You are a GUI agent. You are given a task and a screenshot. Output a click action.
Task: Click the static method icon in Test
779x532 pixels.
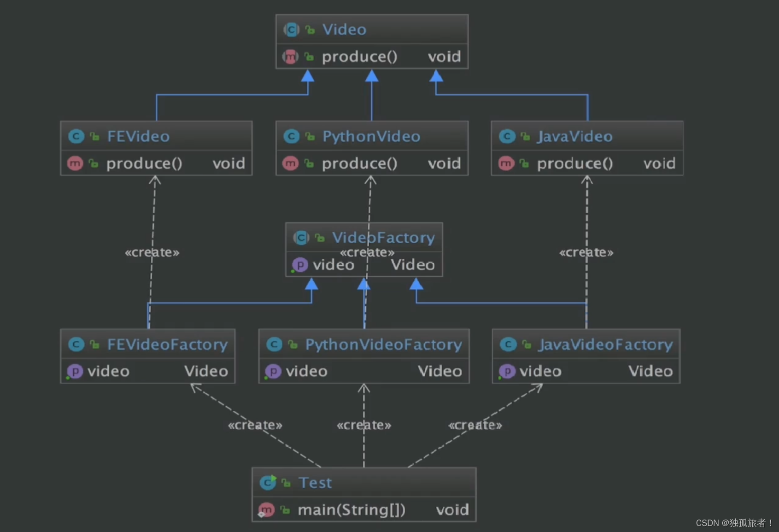(266, 509)
